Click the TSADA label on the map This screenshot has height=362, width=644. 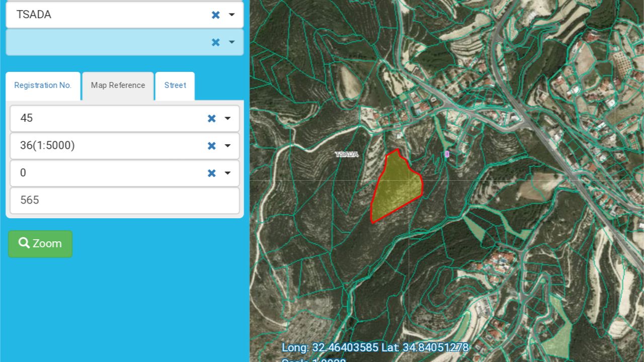347,154
